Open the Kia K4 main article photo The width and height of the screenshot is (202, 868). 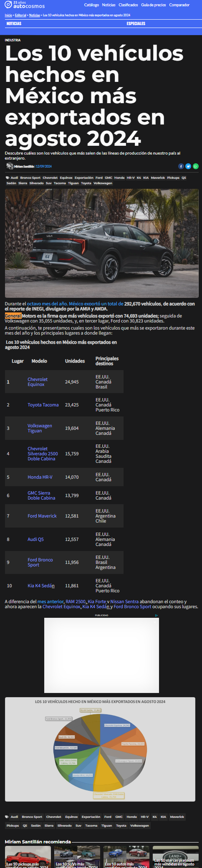point(102,243)
